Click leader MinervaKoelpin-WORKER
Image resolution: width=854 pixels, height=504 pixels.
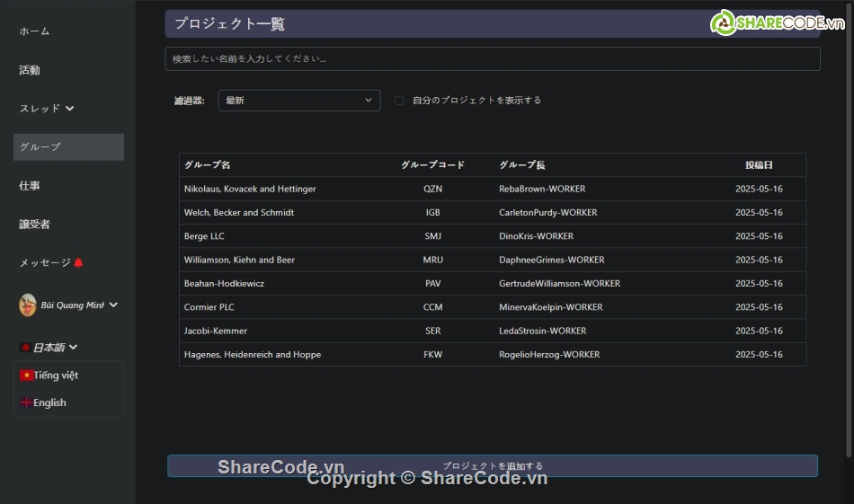click(551, 307)
